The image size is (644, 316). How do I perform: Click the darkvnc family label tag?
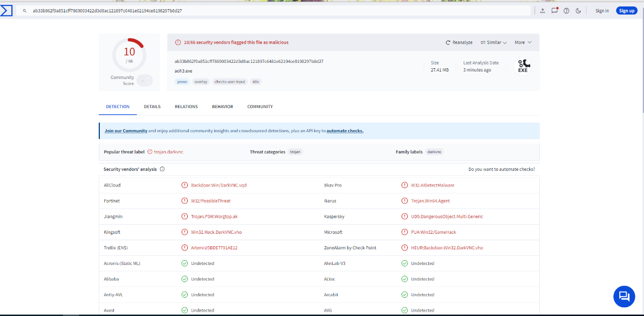[x=435, y=152]
